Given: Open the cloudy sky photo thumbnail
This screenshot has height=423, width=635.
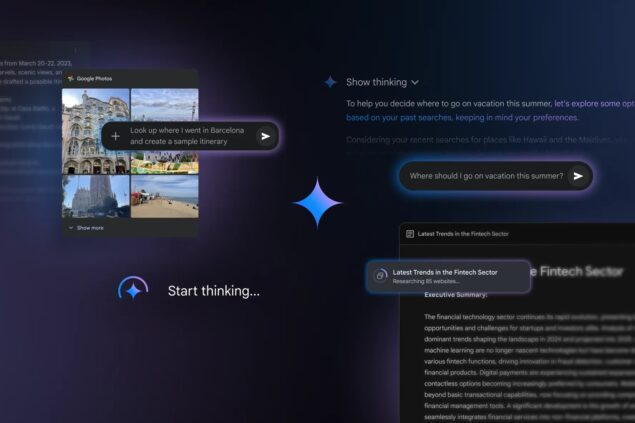Looking at the screenshot, I should 165,104.
